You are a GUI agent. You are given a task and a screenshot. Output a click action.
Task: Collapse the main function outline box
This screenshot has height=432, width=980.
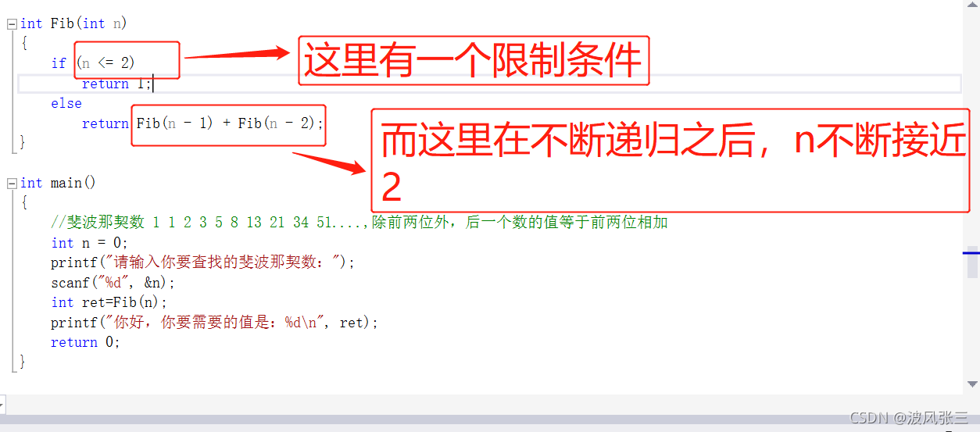point(12,183)
